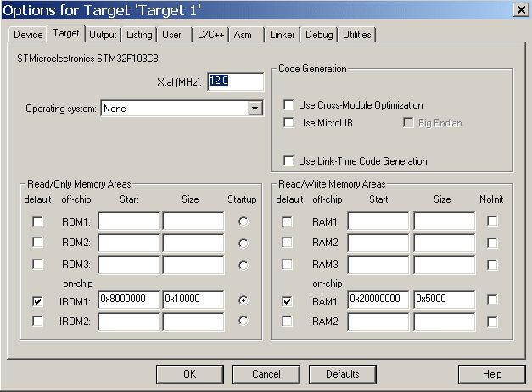Open the Utilities tab
The image size is (532, 392).
[x=357, y=35]
